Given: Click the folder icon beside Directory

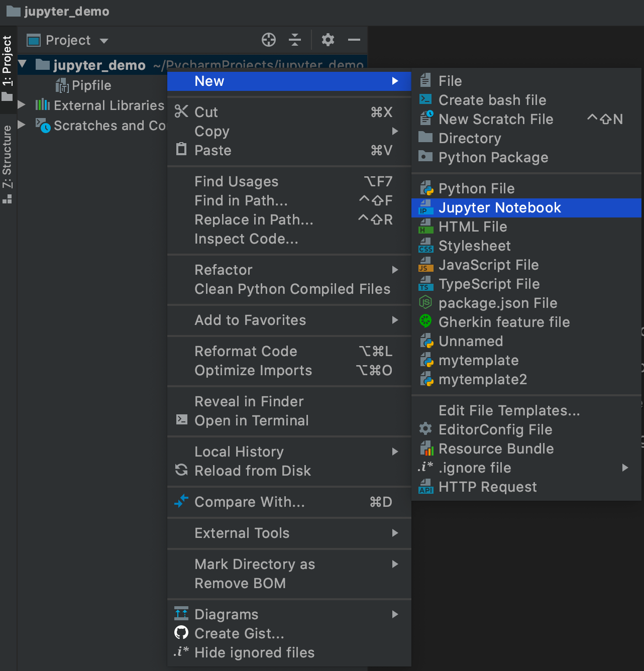Looking at the screenshot, I should (425, 137).
